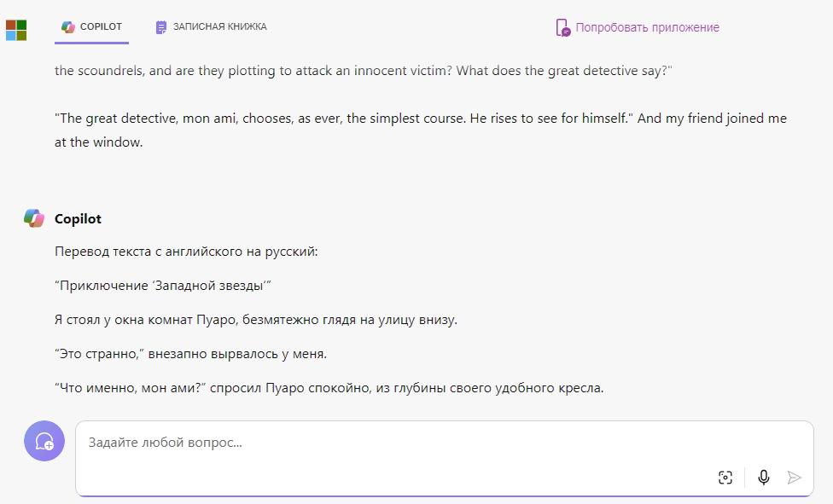Click the title Приключение Западной звезды
The image size is (833, 504).
tap(162, 286)
